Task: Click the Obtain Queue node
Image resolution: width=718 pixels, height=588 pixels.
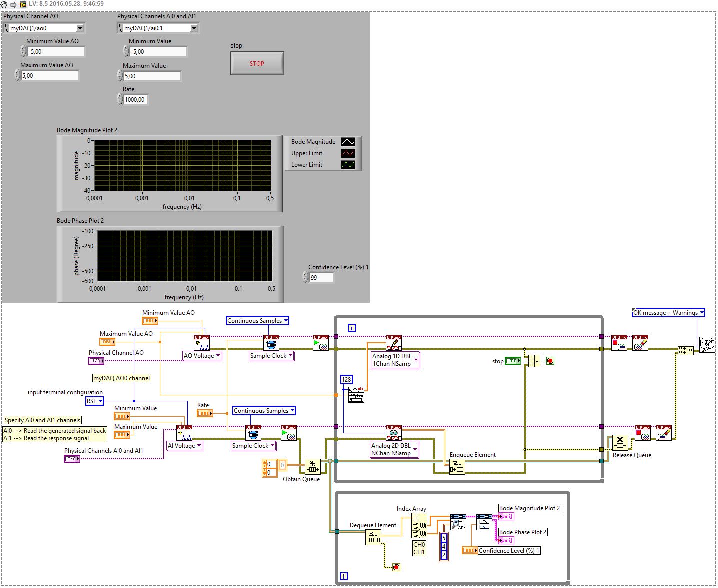Action: [313, 467]
